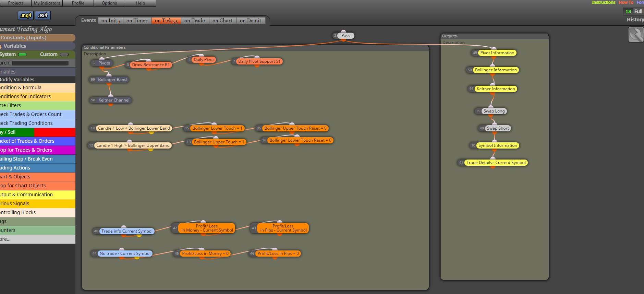This screenshot has height=294, width=644.
Task: Select the Keltner Information output block
Action: click(x=496, y=89)
